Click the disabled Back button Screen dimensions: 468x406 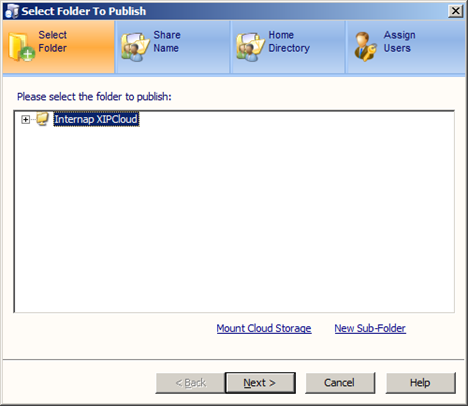(x=190, y=383)
